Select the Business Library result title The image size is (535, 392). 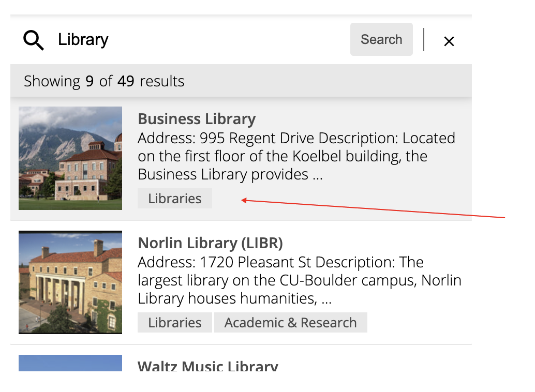click(x=197, y=119)
